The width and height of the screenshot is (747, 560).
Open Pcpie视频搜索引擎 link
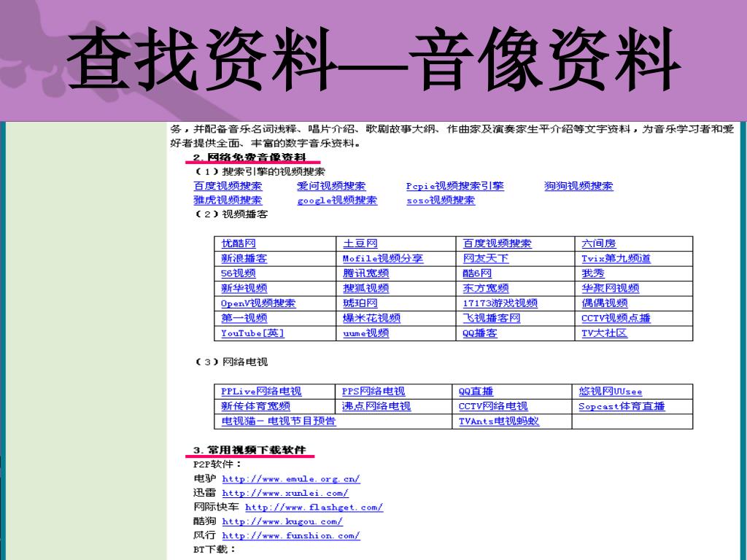click(x=455, y=186)
